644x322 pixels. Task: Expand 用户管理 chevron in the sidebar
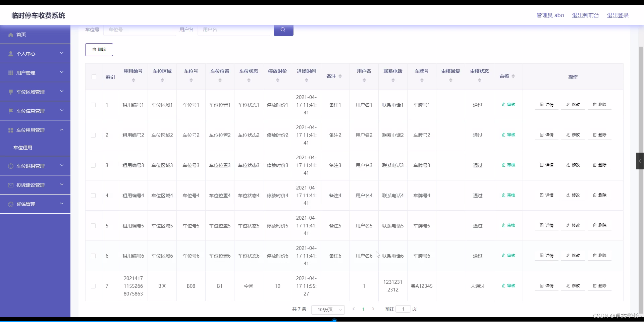[x=62, y=72]
